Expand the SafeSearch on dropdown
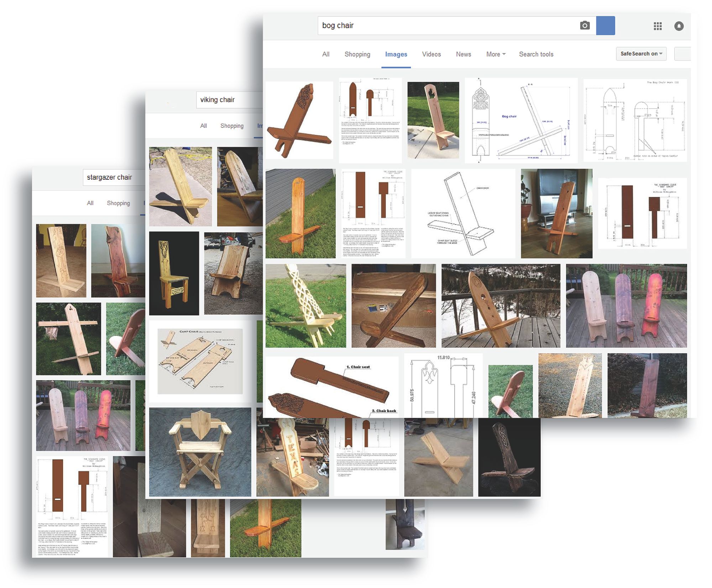 (641, 54)
